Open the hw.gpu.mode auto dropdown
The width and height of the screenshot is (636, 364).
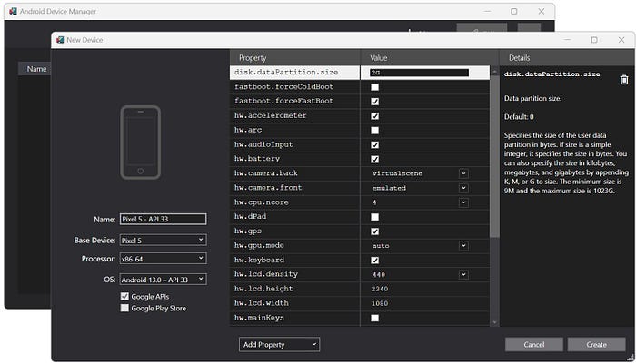pos(463,246)
